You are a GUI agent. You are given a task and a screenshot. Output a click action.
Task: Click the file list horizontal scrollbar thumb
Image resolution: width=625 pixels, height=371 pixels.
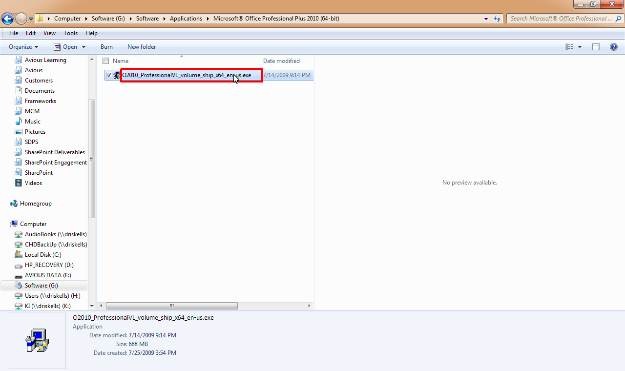(172, 306)
